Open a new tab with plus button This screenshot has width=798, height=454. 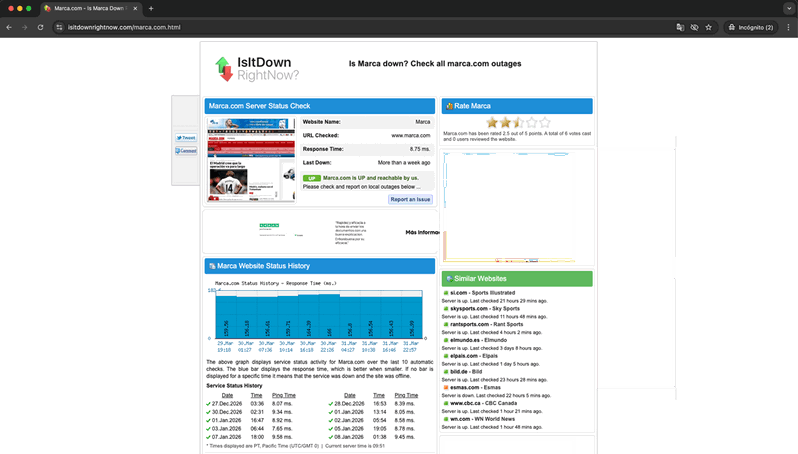pyautogui.click(x=151, y=8)
